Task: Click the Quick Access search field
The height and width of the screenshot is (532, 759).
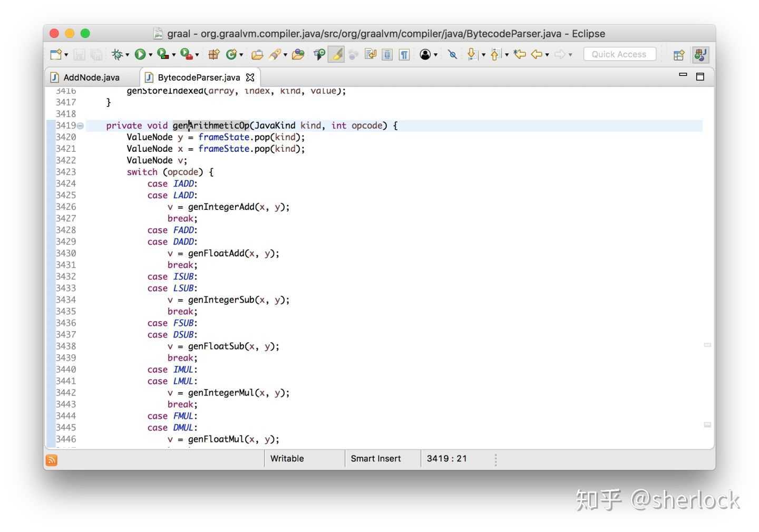Action: point(619,54)
